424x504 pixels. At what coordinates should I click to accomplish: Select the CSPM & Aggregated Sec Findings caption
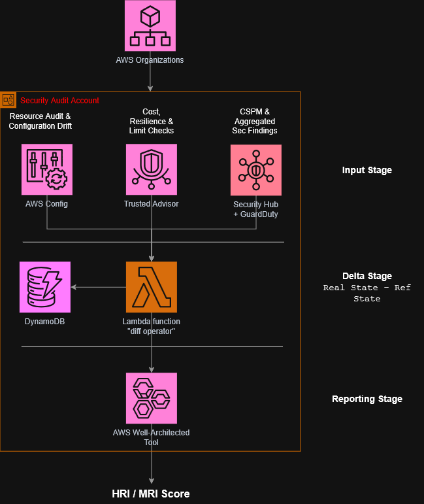255,121
